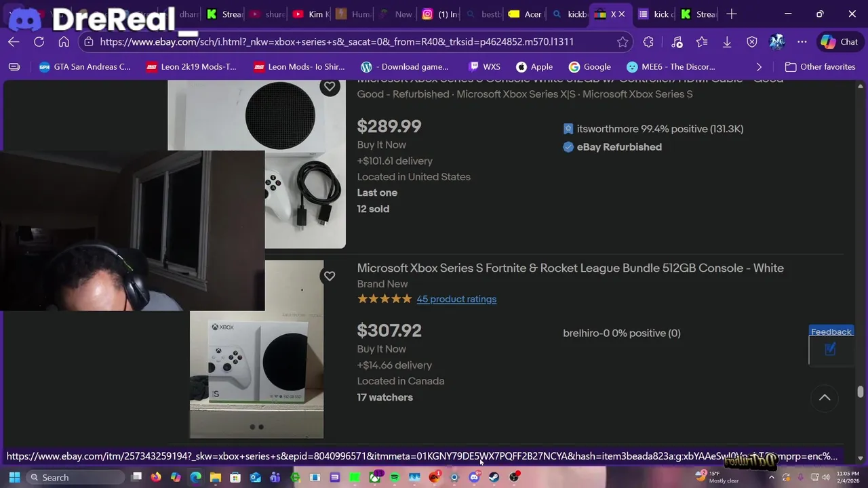Viewport: 868px width, 488px height.
Task: Click the scroll-to-top chevron button
Action: pos(825,398)
